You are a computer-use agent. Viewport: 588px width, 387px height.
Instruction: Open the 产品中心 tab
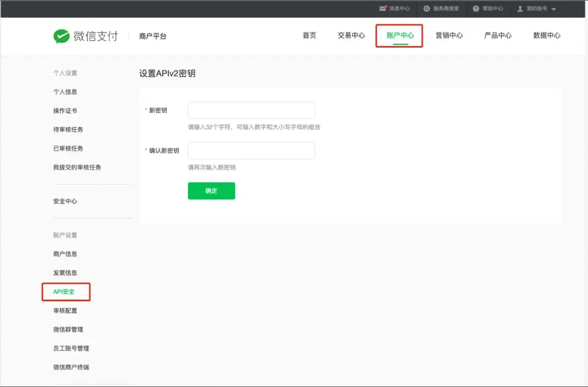click(497, 36)
